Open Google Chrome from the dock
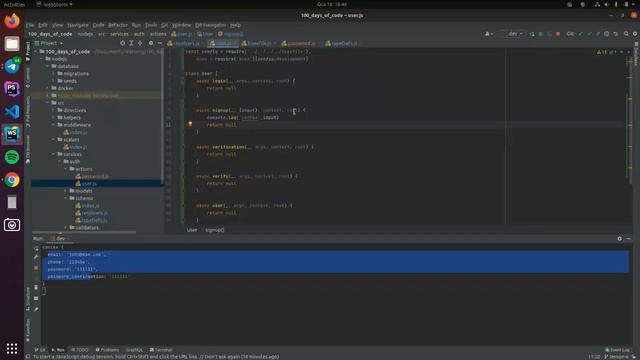Screen dimensions: 640x360 12,180
